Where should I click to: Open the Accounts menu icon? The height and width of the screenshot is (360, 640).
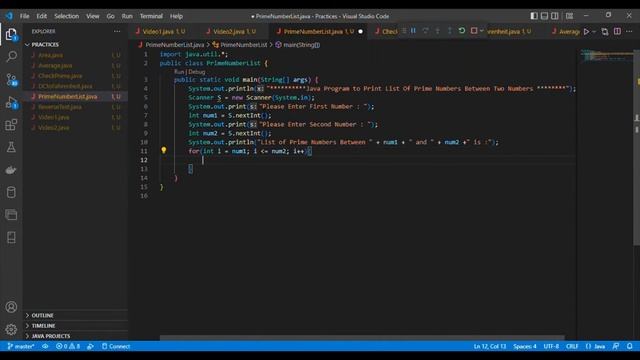(x=11, y=307)
